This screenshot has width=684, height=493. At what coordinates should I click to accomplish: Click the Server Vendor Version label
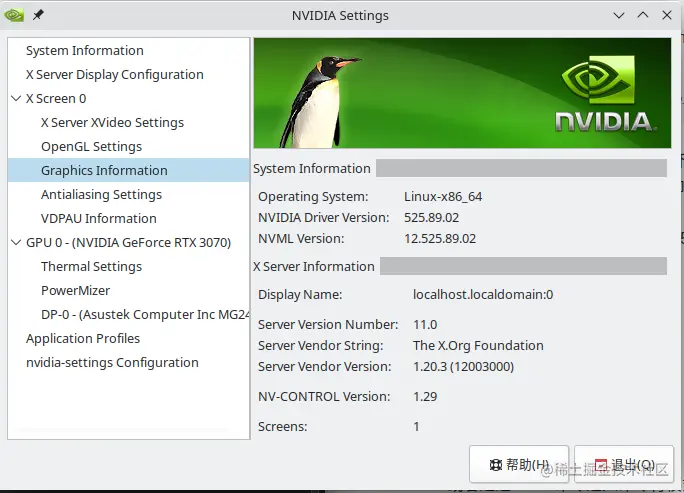(x=325, y=366)
